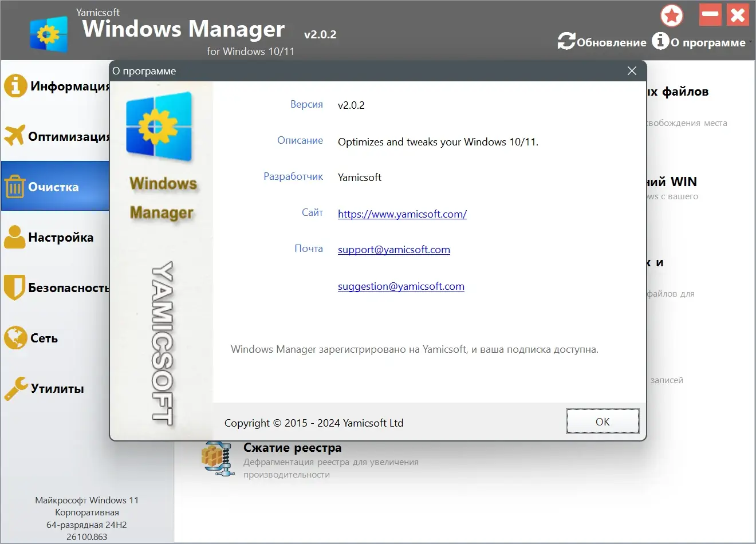The height and width of the screenshot is (544, 756).
Task: Open the yamicsoft.com website link
Action: (402, 214)
